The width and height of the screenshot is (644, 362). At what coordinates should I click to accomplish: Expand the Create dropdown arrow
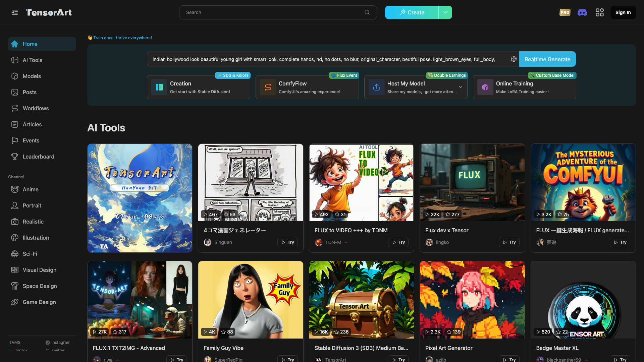[x=445, y=12]
